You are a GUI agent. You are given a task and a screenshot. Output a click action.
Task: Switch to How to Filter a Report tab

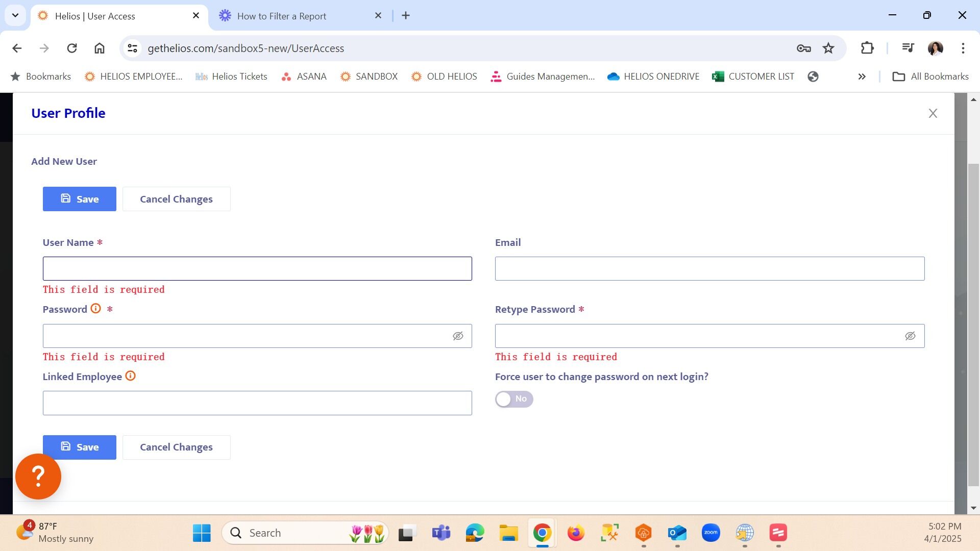click(281, 16)
